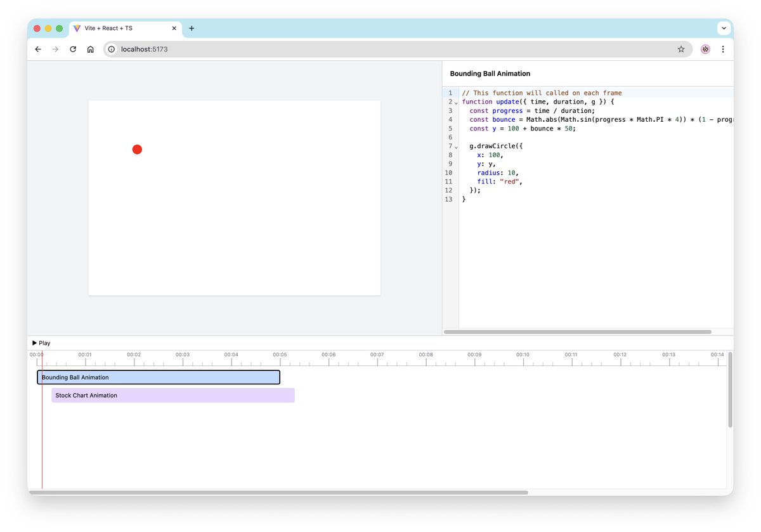The height and width of the screenshot is (532, 761).
Task: Expand the tab search dropdown arrow
Action: pyautogui.click(x=724, y=29)
